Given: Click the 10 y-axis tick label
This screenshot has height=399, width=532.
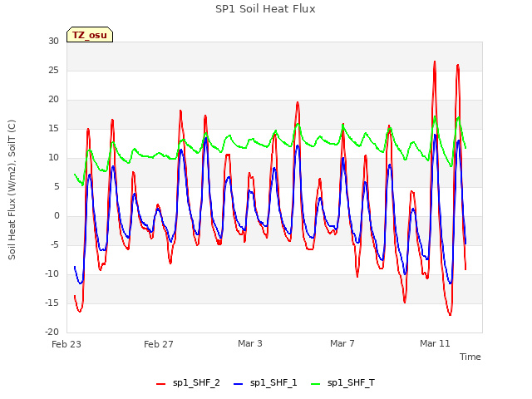Looking at the screenshot, I should point(53,158).
